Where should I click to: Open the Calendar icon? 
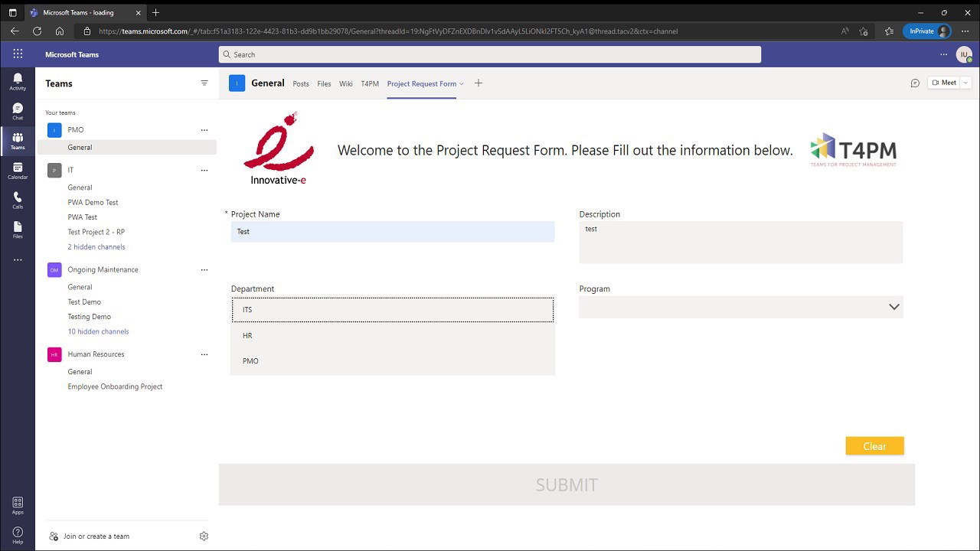(x=18, y=171)
